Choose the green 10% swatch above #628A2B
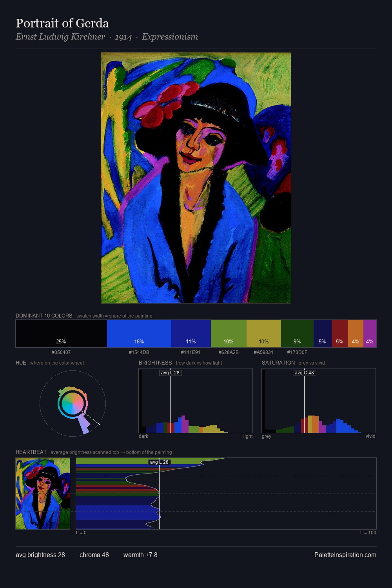This screenshot has height=588, width=392. click(229, 334)
